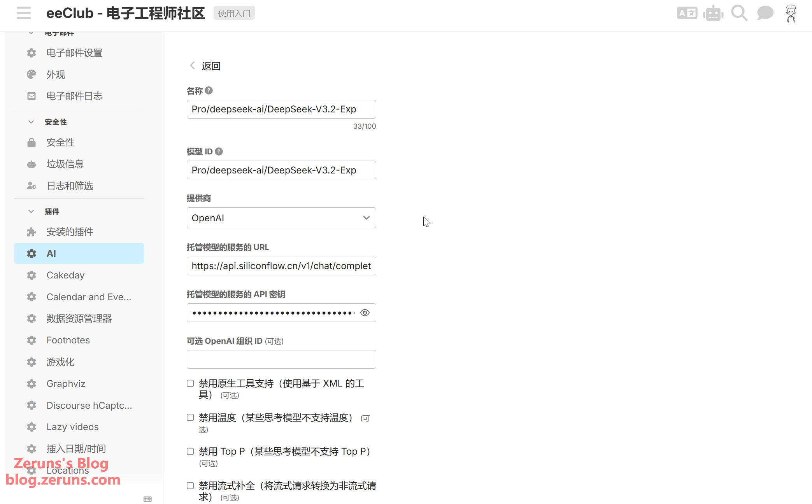812x504 pixels.
Task: Click the help icon beside 模型 ID
Action: [219, 151]
